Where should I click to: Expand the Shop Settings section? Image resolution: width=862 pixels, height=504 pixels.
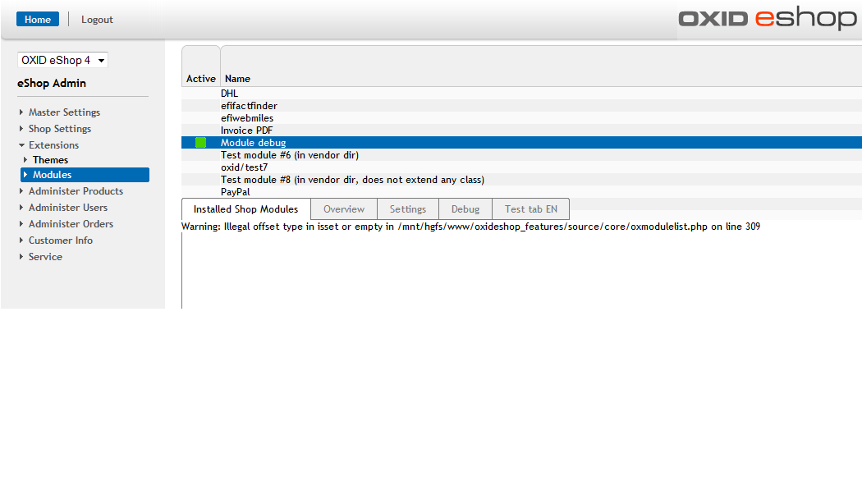59,129
